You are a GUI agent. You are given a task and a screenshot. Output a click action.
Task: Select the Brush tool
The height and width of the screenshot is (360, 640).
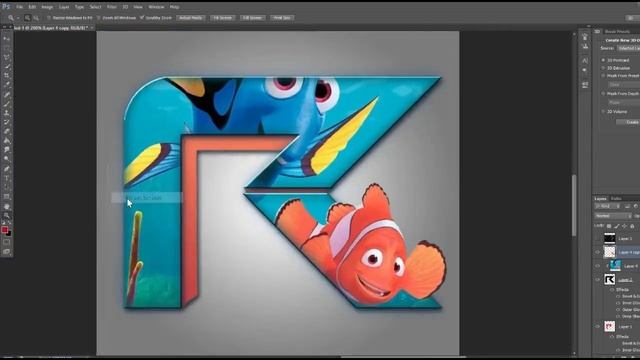(x=7, y=104)
